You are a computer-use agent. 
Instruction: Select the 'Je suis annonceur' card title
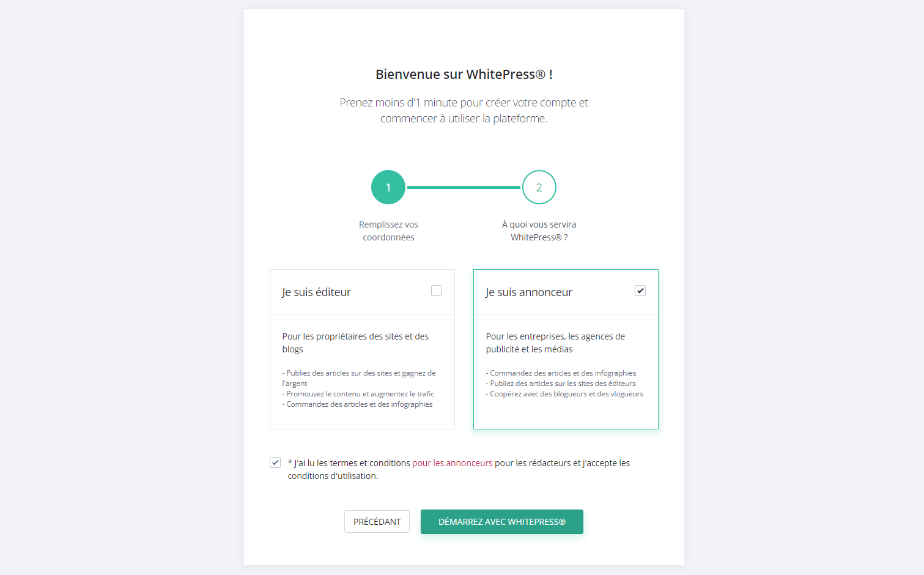pyautogui.click(x=529, y=292)
